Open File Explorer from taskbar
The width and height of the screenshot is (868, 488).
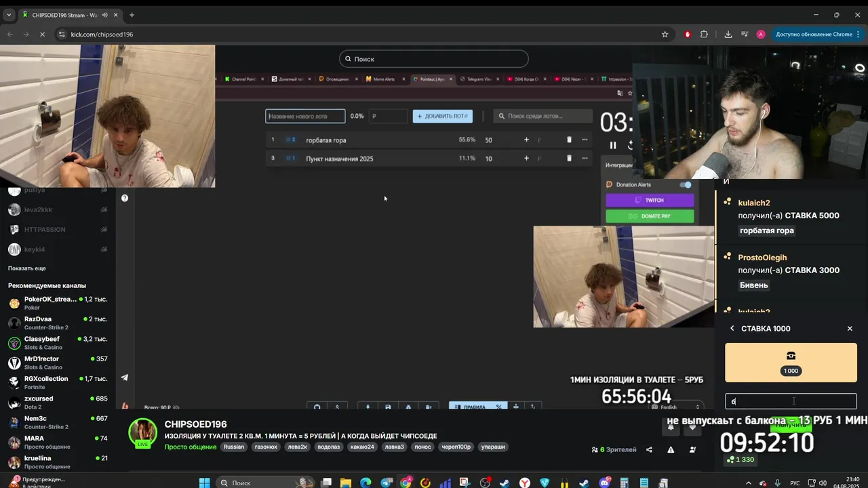coord(346,483)
